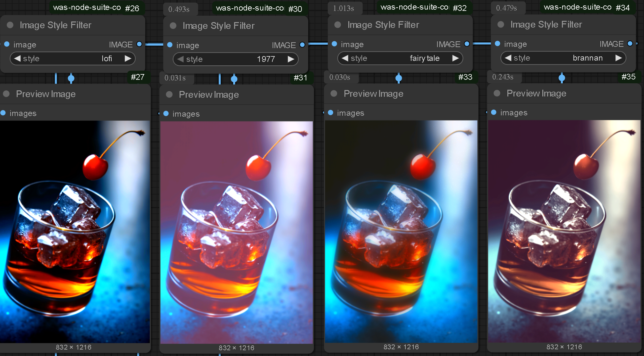Screen dimensions: 644x356
Task: Click the images input socket on Preview node #27
Action: click(x=3, y=113)
